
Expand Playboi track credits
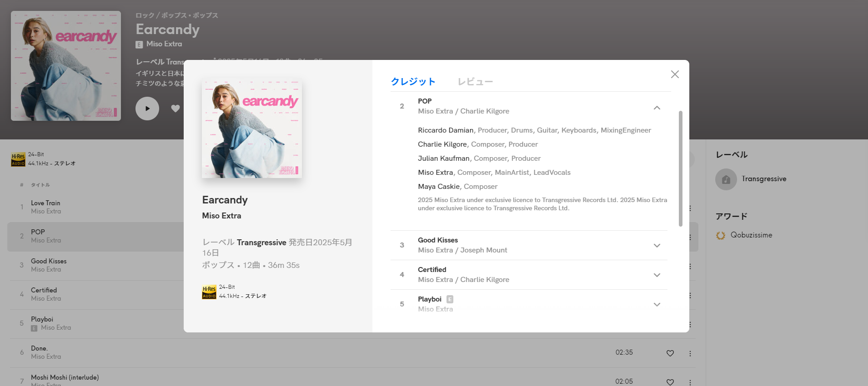click(x=657, y=305)
